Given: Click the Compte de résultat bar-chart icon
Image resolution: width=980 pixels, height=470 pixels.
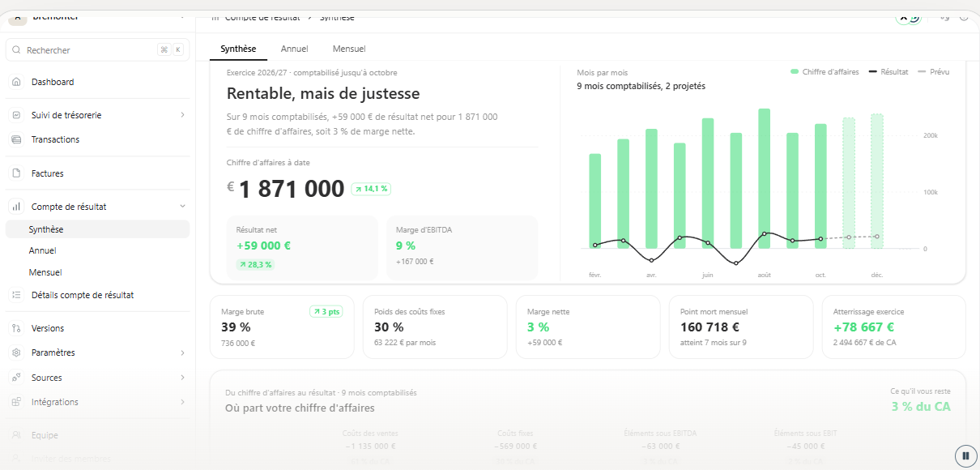Looking at the screenshot, I should click(x=16, y=207).
